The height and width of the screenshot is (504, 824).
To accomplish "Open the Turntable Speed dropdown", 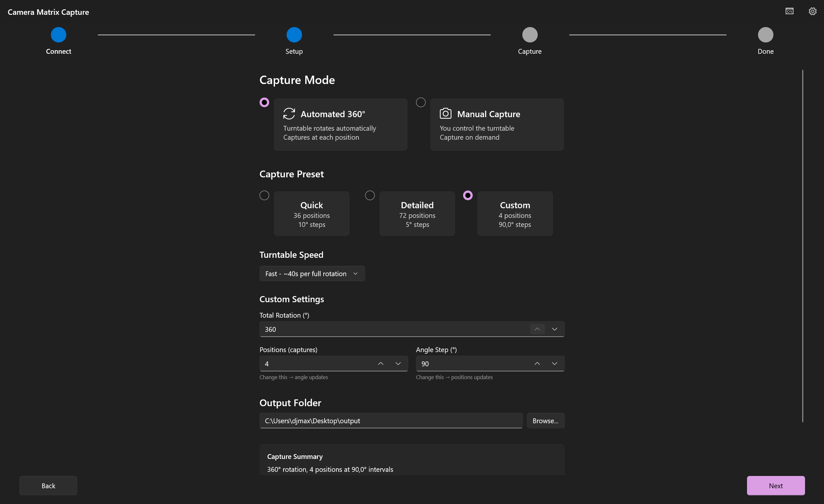I will point(312,274).
